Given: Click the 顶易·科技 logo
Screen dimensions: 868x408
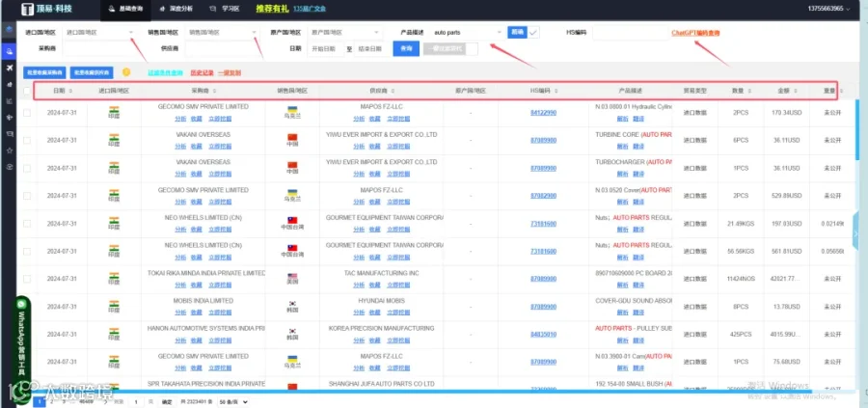Looking at the screenshot, I should coord(47,10).
